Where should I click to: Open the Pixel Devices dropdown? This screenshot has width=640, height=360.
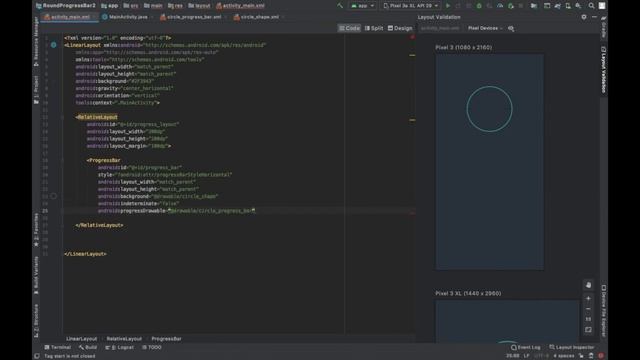coord(485,28)
